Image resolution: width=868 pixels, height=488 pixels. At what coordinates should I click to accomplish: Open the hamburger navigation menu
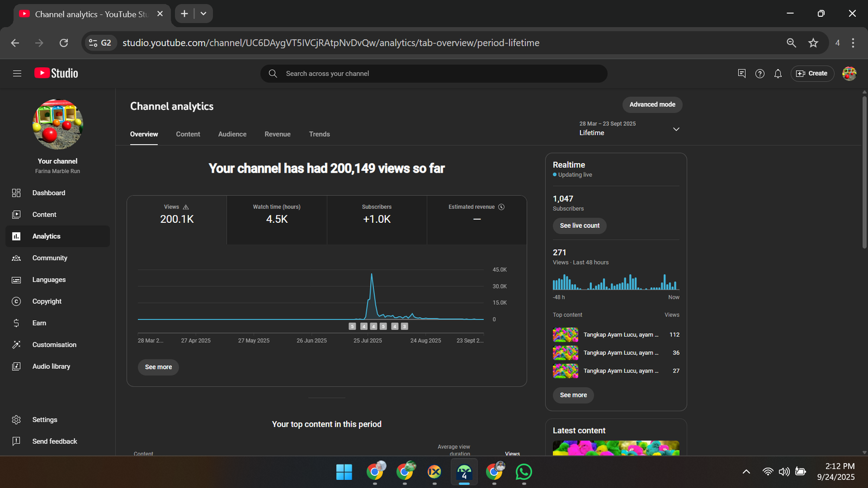[x=17, y=73]
